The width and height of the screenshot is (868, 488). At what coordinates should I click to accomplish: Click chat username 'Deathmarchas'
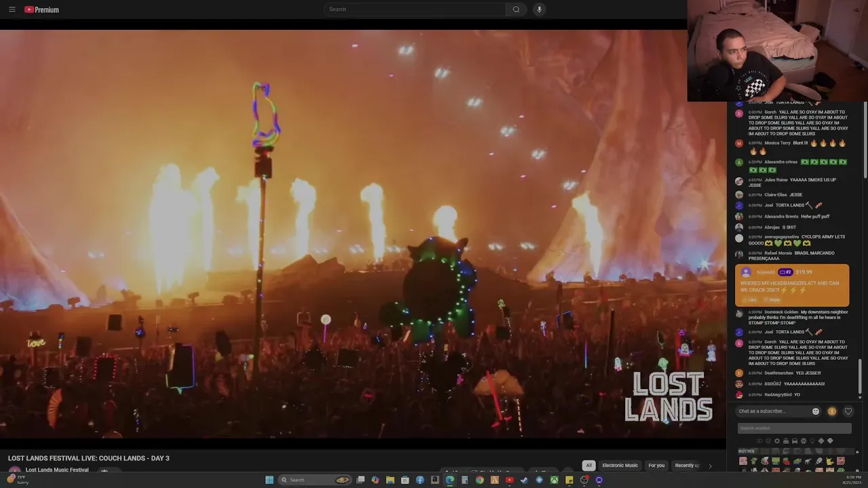[x=778, y=373]
